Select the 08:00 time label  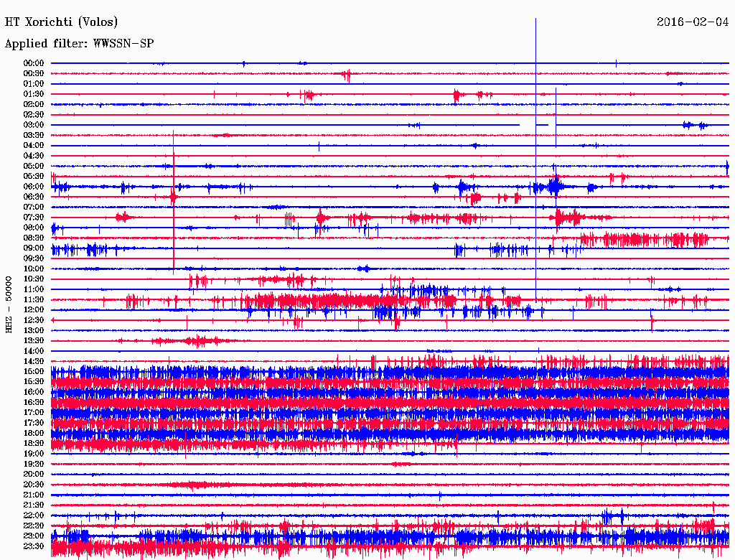[34, 228]
